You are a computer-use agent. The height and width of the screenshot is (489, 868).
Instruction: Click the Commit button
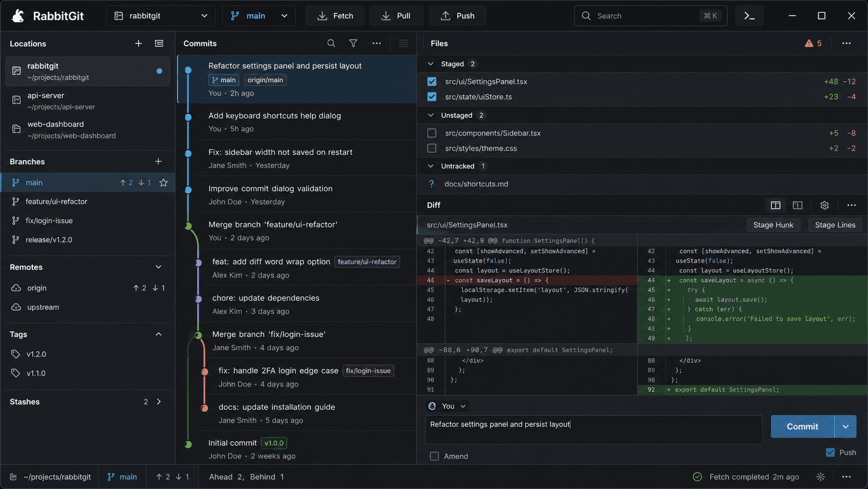point(803,427)
